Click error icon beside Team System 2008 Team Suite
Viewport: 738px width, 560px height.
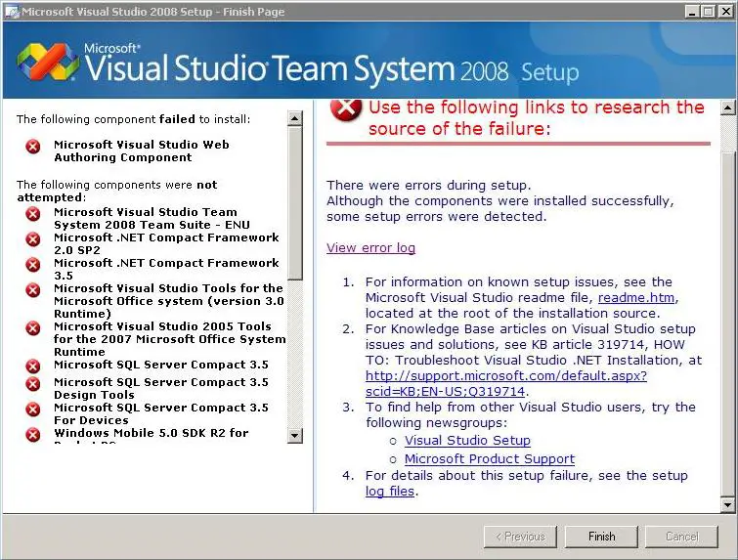[x=33, y=214]
